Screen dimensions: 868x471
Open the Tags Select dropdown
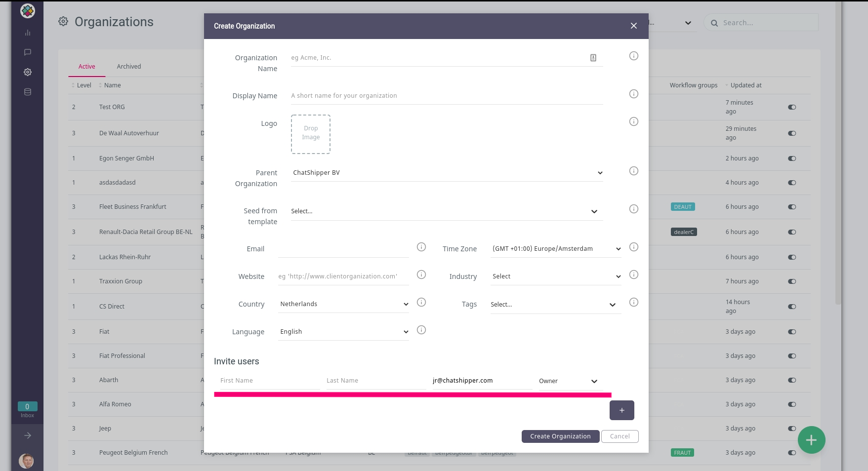coord(556,305)
